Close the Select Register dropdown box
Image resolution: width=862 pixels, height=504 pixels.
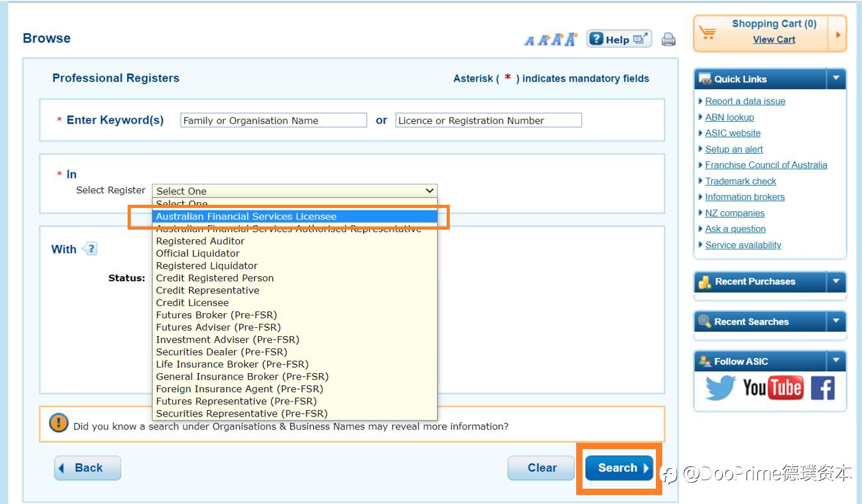click(295, 191)
